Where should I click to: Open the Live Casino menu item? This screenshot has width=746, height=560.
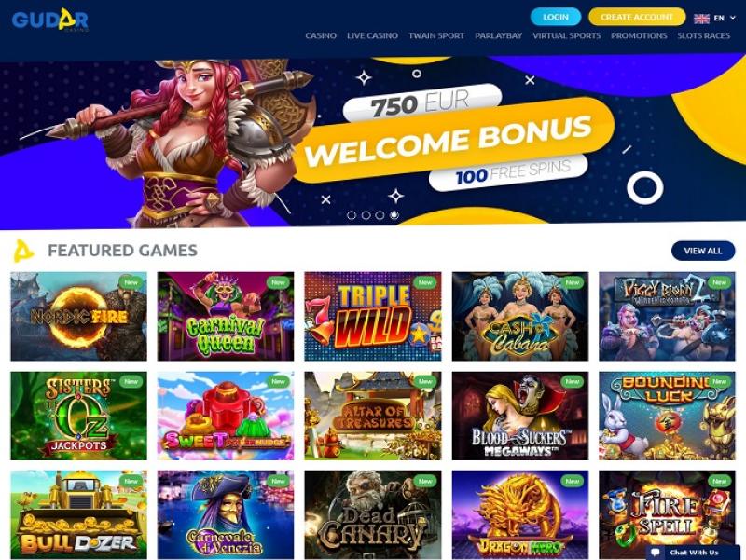pos(372,35)
